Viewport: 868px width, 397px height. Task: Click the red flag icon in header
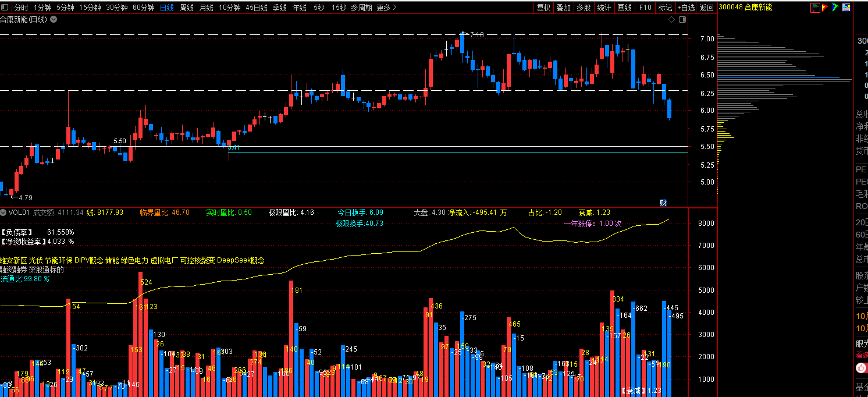[x=825, y=8]
